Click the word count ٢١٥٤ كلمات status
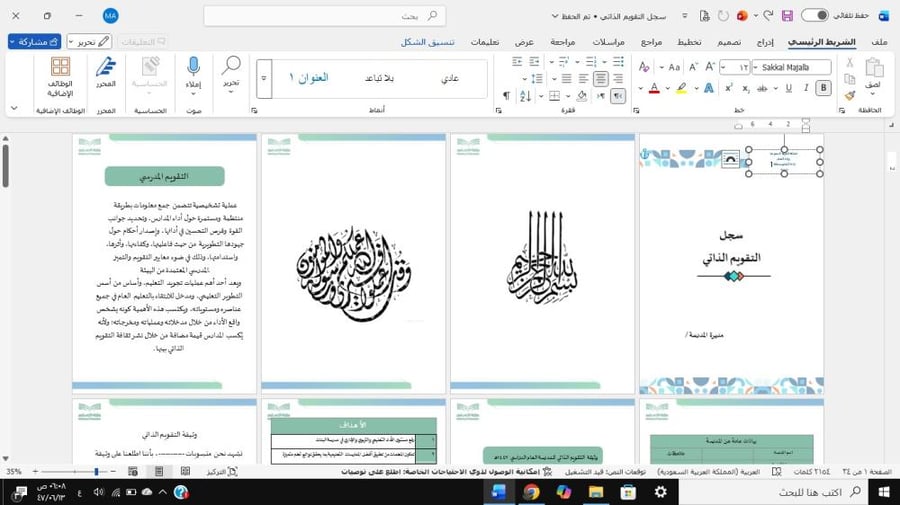This screenshot has height=505, width=900. click(812, 472)
